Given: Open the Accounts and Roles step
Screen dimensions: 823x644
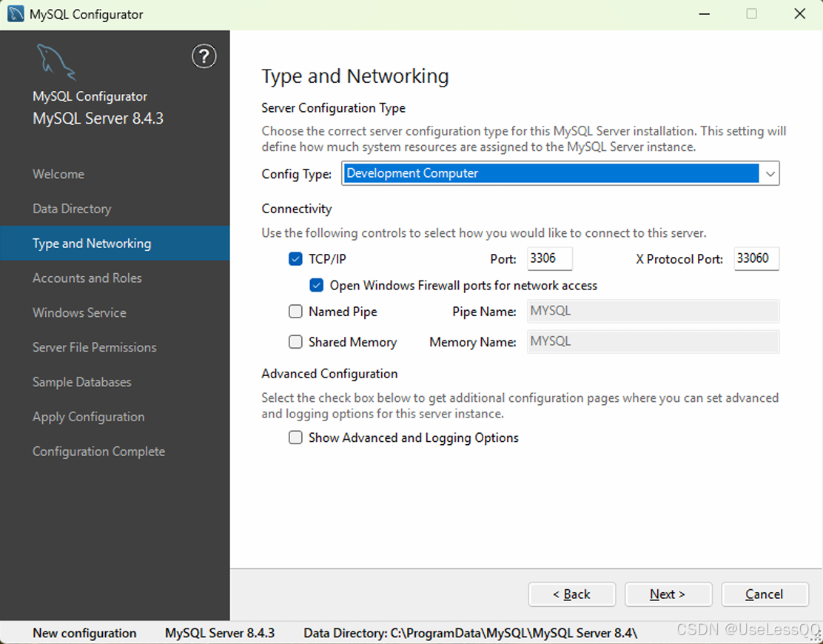Looking at the screenshot, I should pos(87,278).
